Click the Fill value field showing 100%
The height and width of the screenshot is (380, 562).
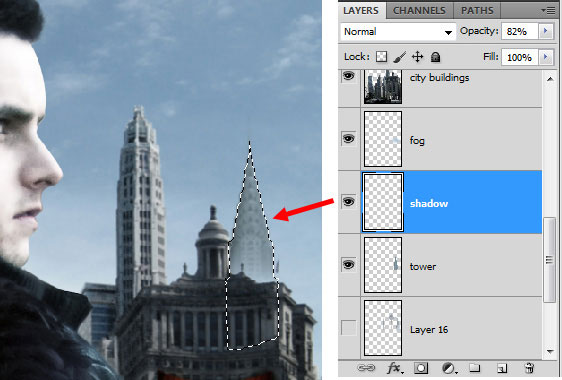[520, 57]
